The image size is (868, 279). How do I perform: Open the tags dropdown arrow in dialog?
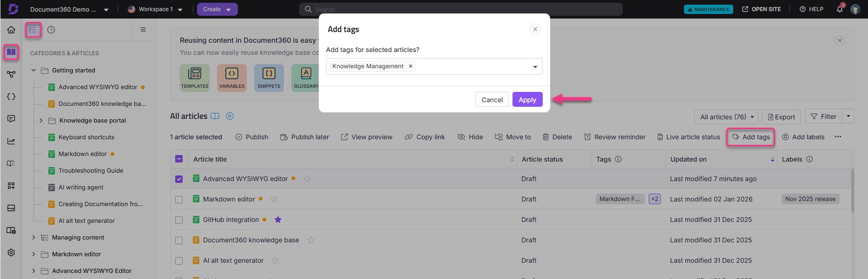point(535,67)
